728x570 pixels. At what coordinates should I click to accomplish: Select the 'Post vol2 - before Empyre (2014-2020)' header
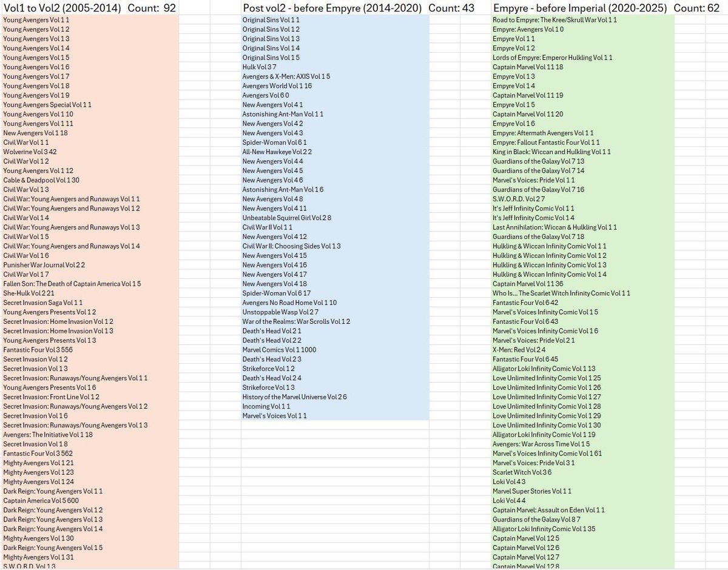[x=333, y=8]
